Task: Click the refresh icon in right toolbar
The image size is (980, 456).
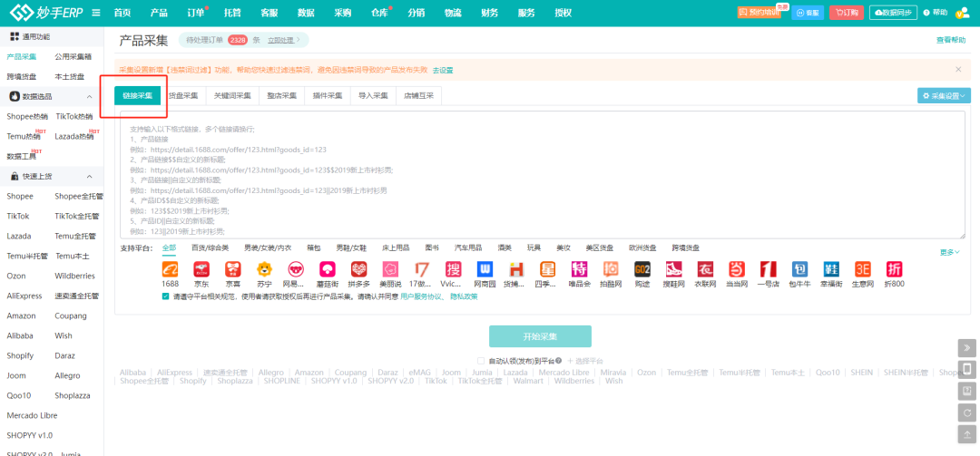Action: tap(967, 412)
